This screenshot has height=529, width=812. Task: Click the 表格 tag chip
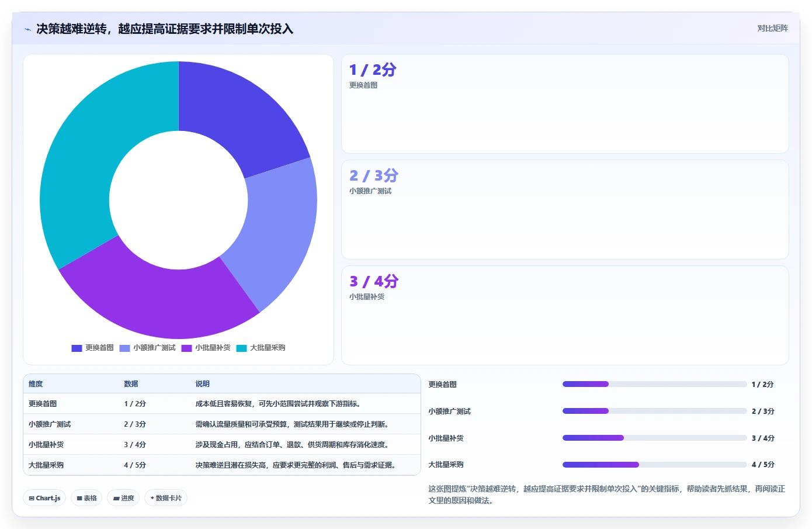86,498
